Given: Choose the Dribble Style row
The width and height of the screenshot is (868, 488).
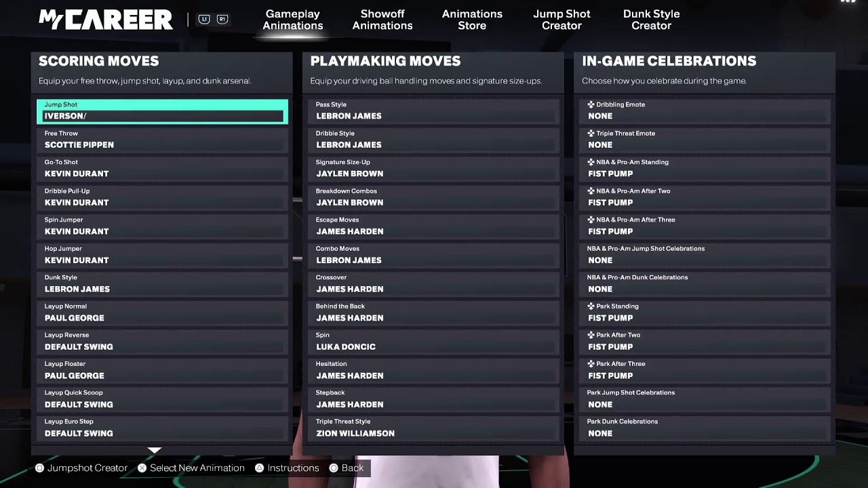Looking at the screenshot, I should point(434,140).
